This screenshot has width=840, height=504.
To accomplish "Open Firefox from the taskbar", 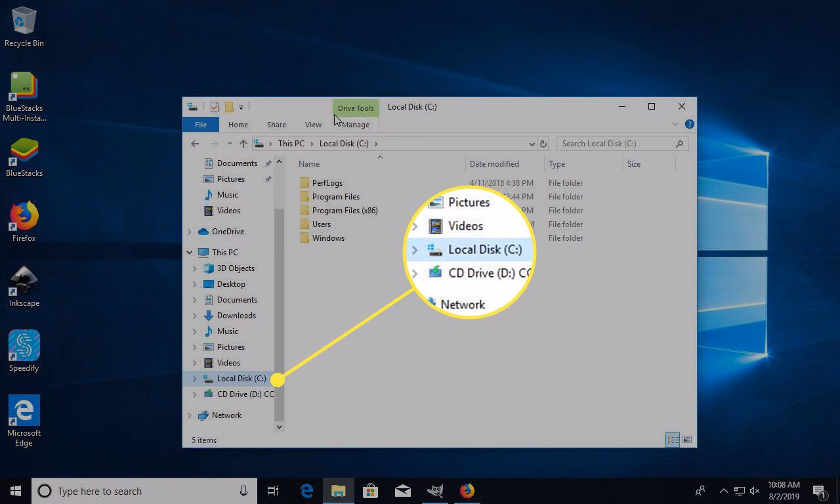I will 467,491.
